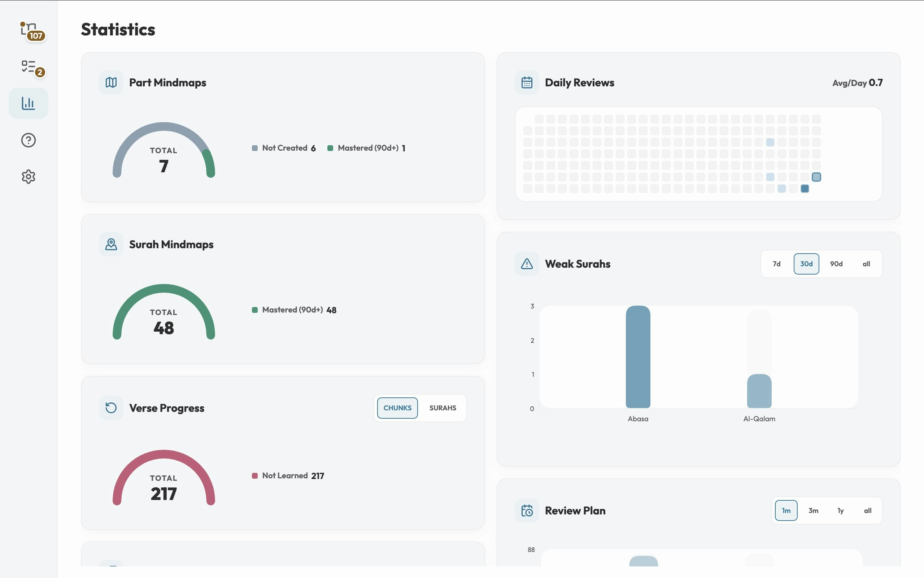Click the Mastered (90d+) 48 legend text
Screen dimensions: 924x578
click(299, 310)
